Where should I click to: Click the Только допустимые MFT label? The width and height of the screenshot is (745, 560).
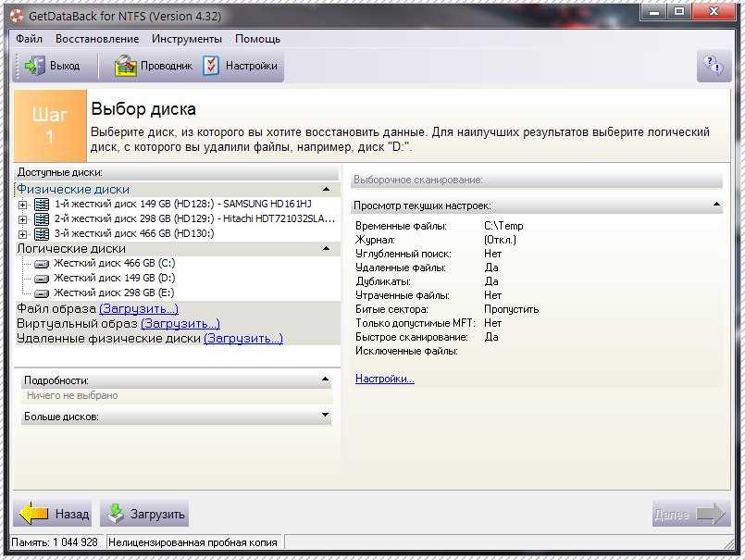[x=415, y=323]
